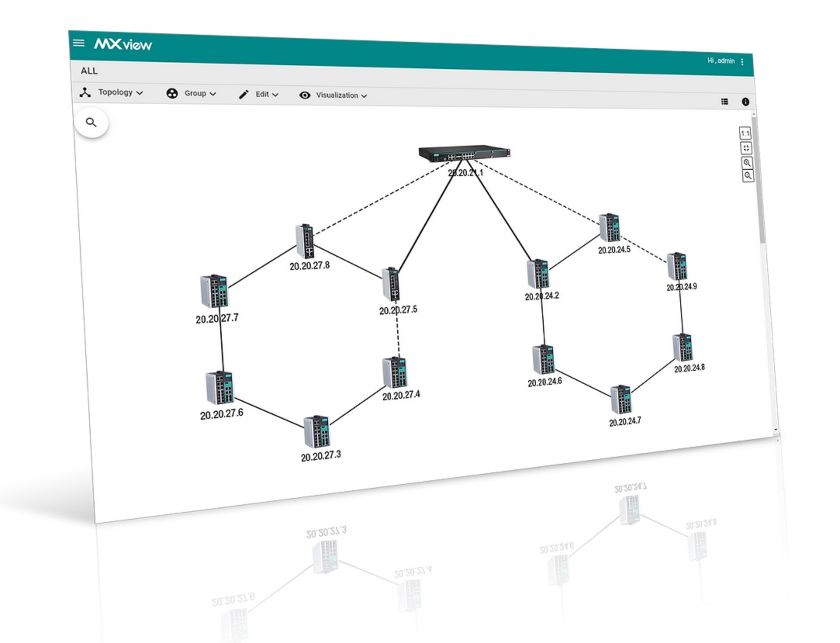The height and width of the screenshot is (643, 840).
Task: Click the ALL breadcrumb label
Action: point(89,71)
